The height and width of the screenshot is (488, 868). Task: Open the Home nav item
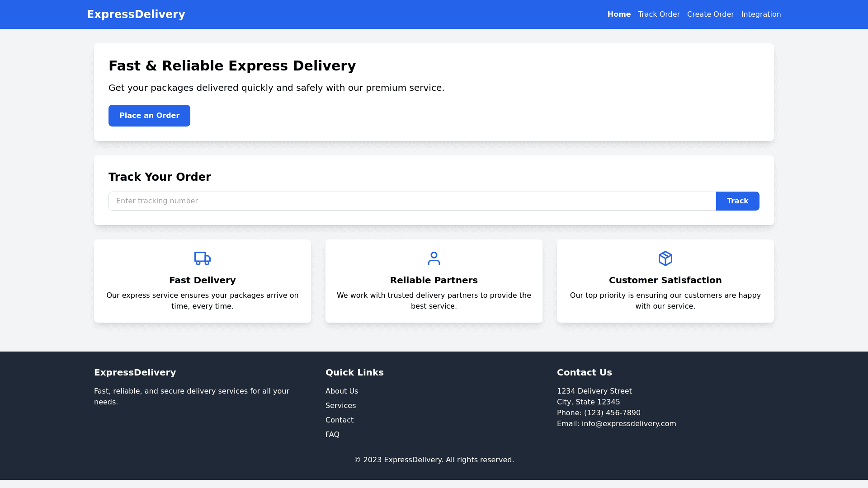619,14
